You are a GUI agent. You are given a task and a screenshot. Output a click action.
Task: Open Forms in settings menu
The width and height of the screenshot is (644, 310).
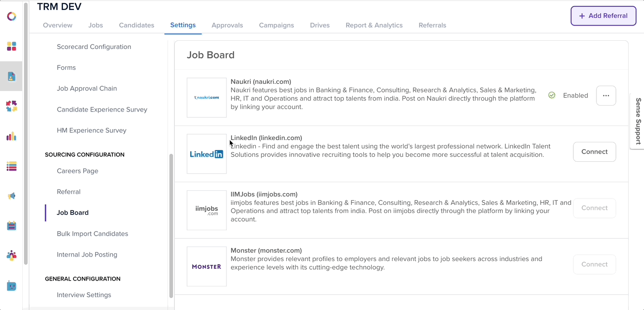tap(67, 68)
